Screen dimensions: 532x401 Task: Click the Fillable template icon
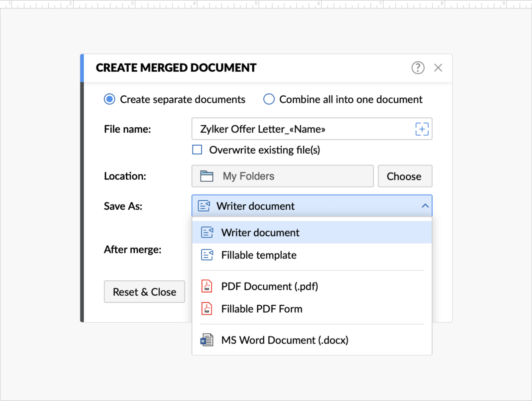207,255
